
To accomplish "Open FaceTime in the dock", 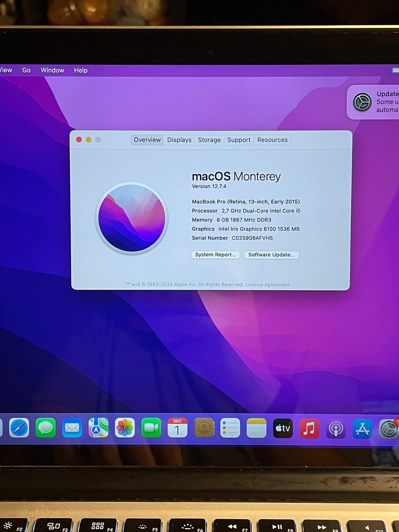I will click(x=151, y=428).
